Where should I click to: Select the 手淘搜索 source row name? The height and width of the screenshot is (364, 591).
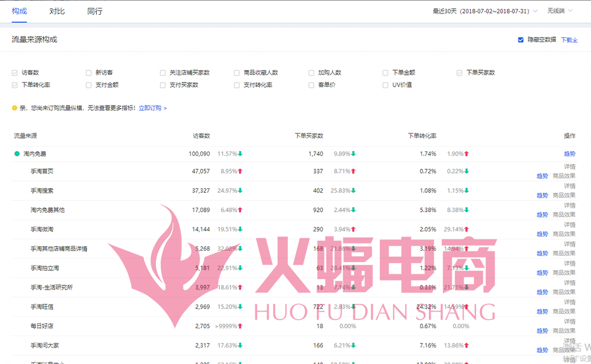tap(42, 191)
